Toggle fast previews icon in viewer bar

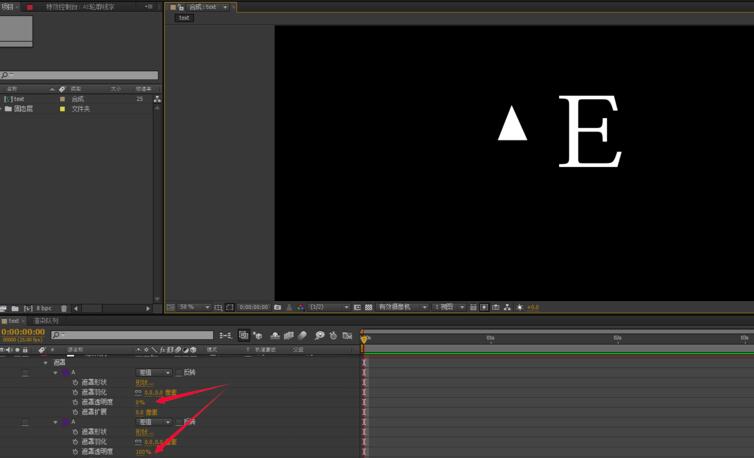click(484, 307)
